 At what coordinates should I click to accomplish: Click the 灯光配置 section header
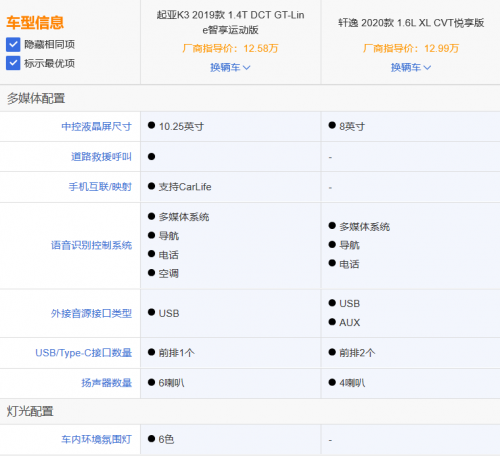[x=30, y=411]
